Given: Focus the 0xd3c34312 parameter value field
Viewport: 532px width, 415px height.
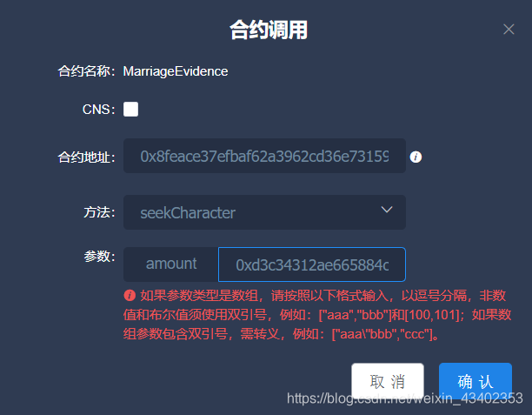Looking at the screenshot, I should pos(312,264).
